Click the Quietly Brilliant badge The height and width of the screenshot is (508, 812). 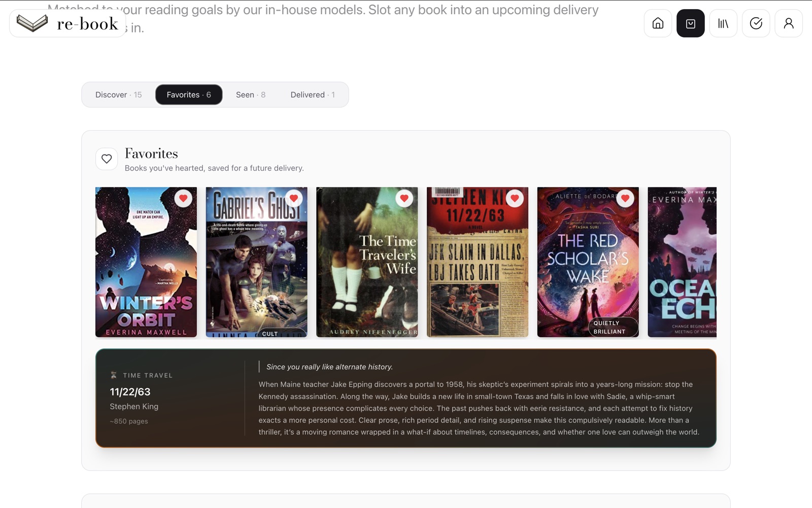[613, 327]
